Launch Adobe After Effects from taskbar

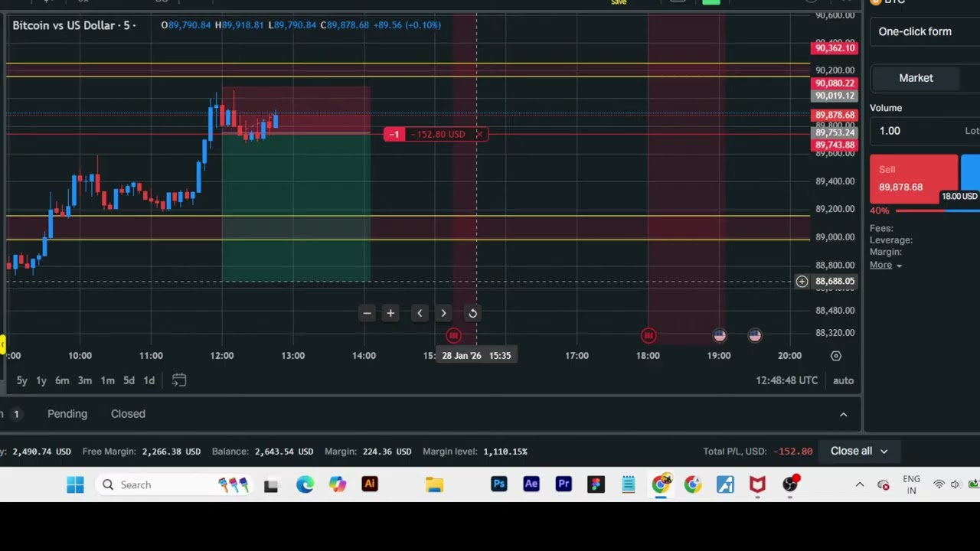pyautogui.click(x=531, y=485)
